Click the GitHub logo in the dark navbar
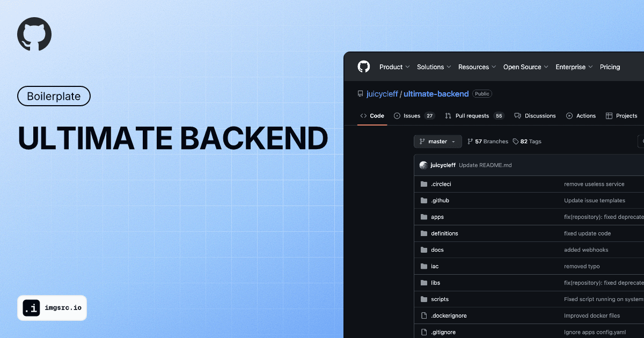Screen dimensions: 644x338 click(x=364, y=67)
